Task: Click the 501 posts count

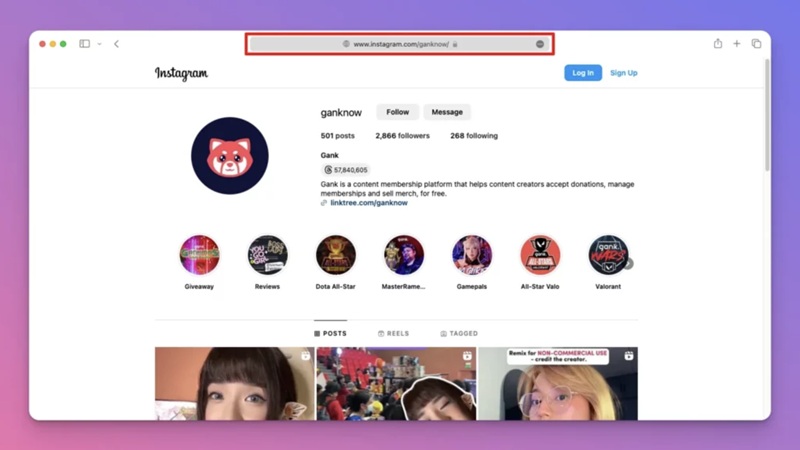Action: tap(337, 136)
